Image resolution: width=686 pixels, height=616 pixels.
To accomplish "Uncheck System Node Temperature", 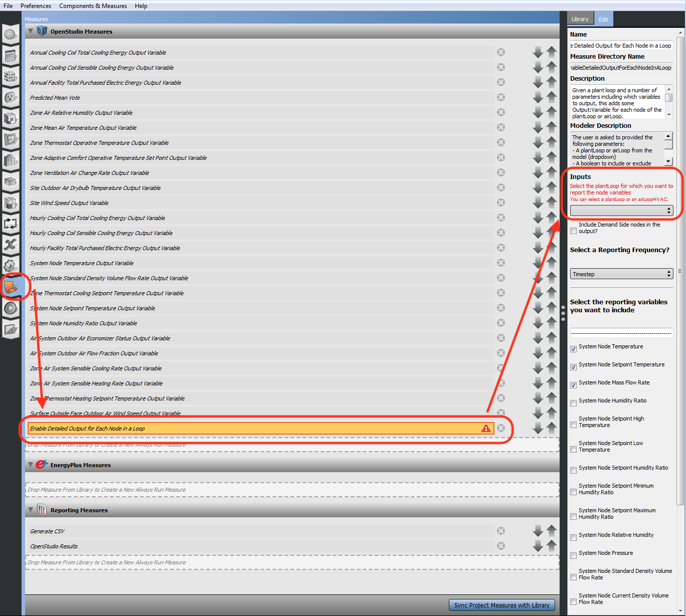I will coord(573,349).
